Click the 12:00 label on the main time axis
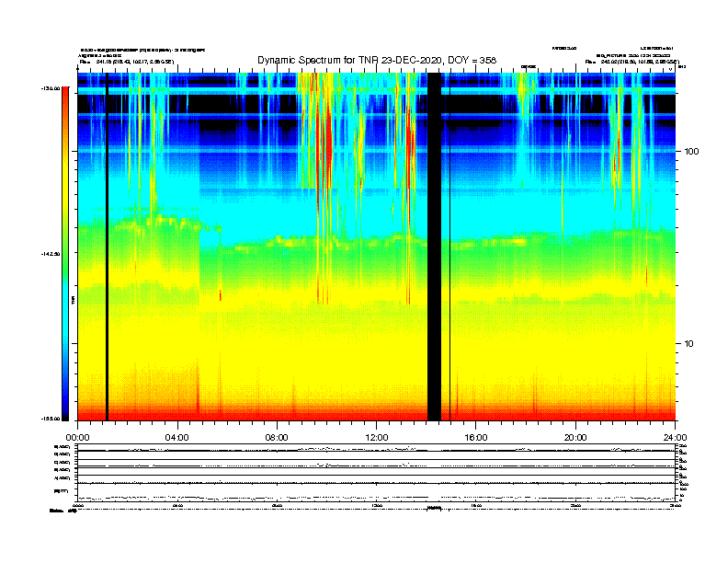 coord(377,438)
